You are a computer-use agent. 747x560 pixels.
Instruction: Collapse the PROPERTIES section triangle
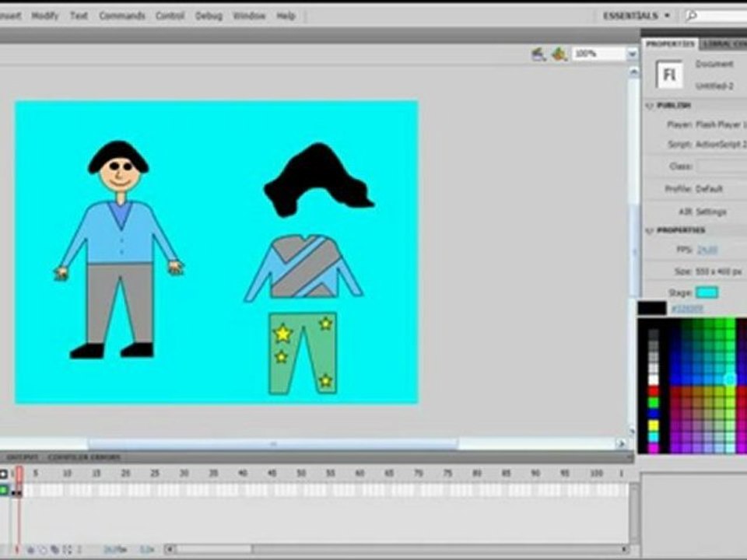pos(649,231)
